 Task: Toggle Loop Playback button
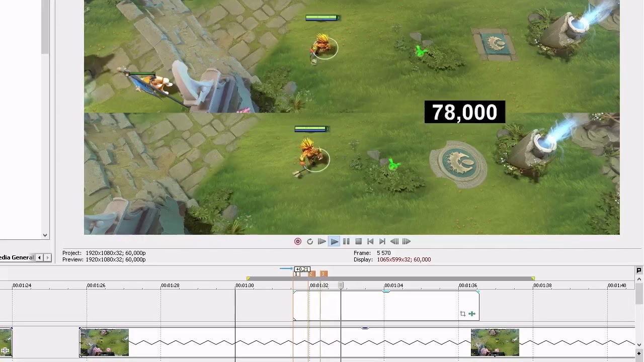point(310,242)
